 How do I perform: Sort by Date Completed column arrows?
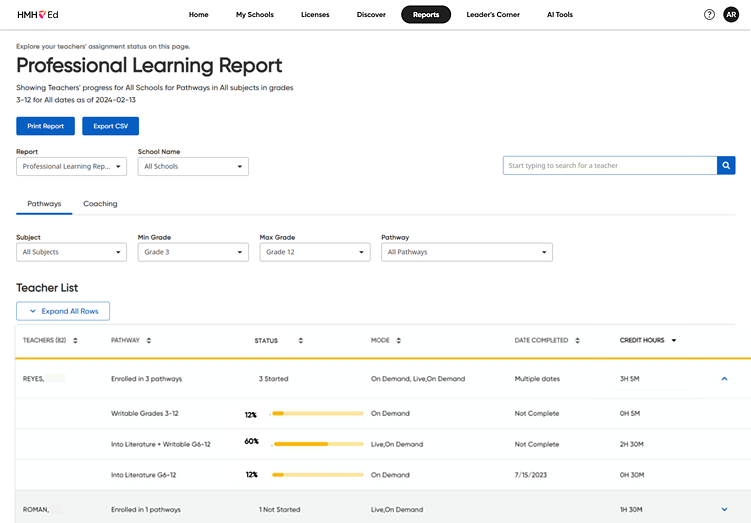pos(578,341)
